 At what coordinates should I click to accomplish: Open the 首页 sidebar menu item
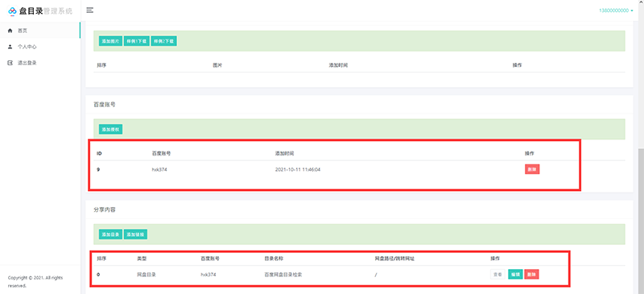[39, 31]
